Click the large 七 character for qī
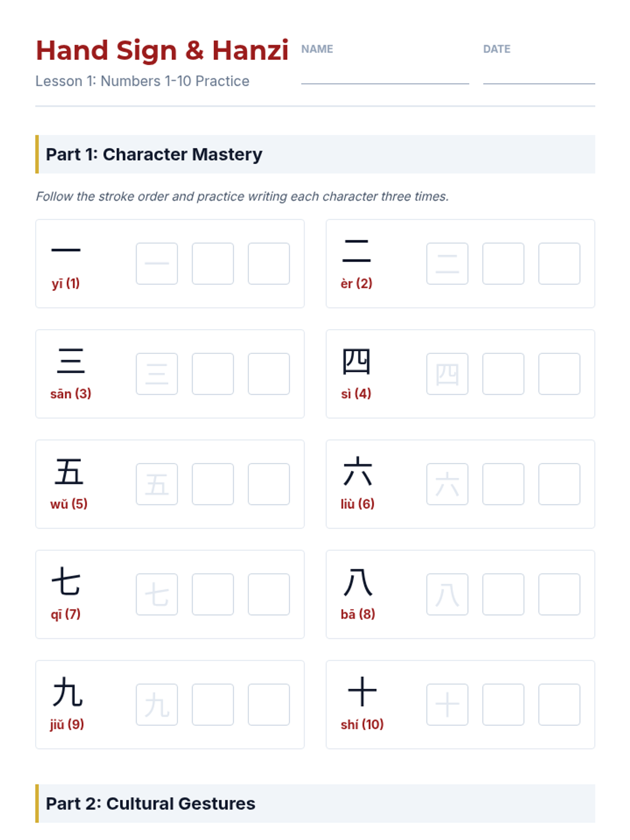This screenshot has height=840, width=630. pos(66,582)
